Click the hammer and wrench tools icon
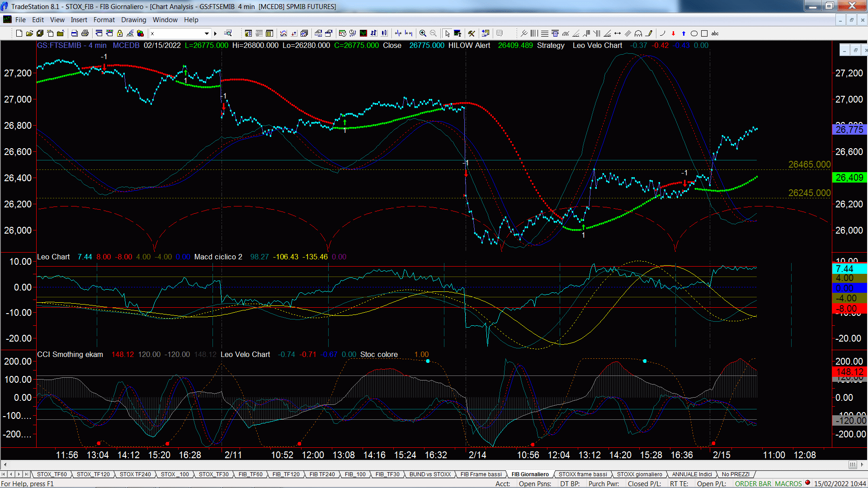Viewport: 868px width, 488px height. 472,33
